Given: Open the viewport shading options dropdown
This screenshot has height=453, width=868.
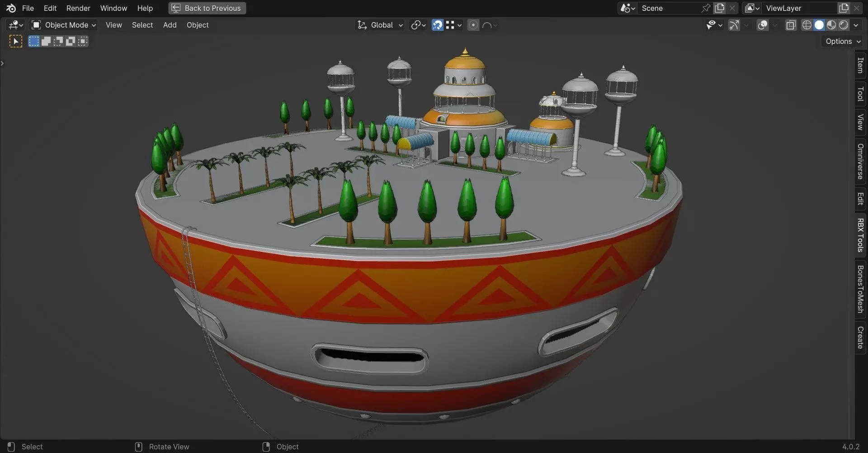Looking at the screenshot, I should [x=856, y=25].
